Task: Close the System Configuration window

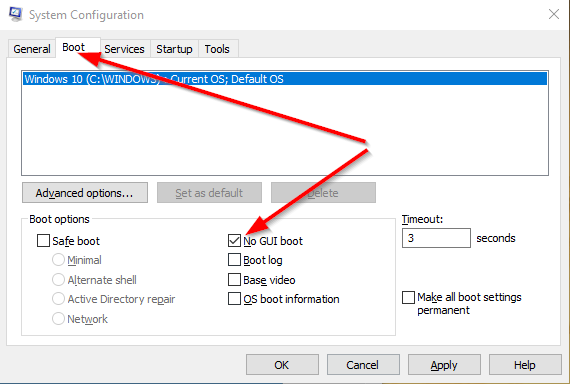Action: [554, 15]
